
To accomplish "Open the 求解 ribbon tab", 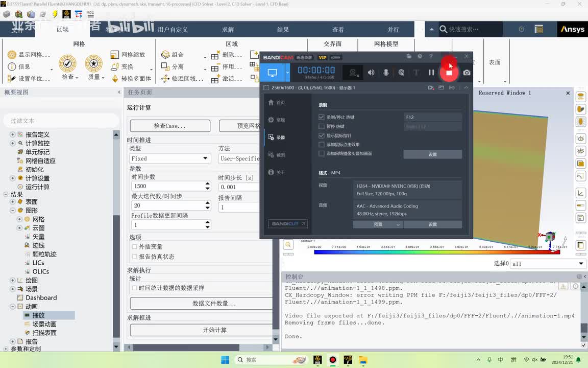I will tap(228, 29).
